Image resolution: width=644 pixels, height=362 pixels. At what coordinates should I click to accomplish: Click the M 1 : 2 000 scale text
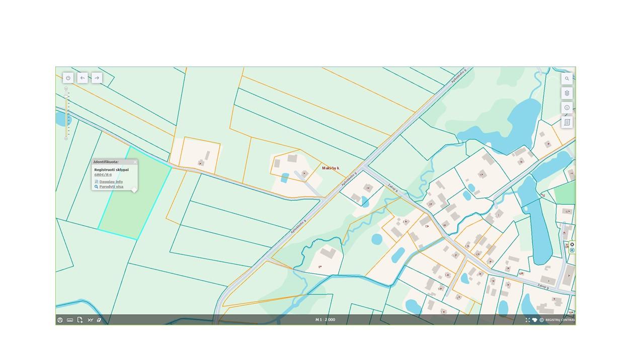[326, 320]
